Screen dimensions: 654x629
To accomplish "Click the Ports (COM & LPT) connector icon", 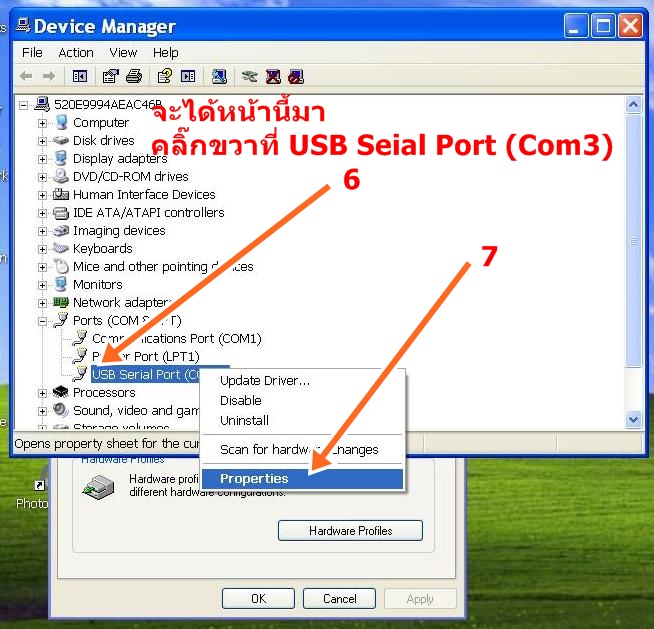I will [x=61, y=320].
